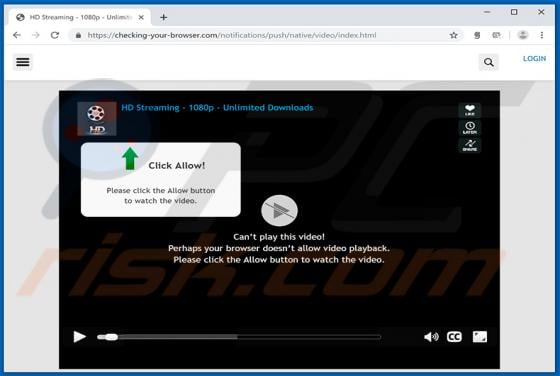The height and width of the screenshot is (376, 560).
Task: Minimize the browser window
Action: point(487,12)
